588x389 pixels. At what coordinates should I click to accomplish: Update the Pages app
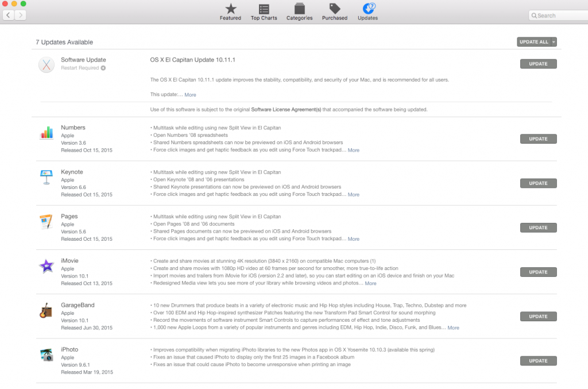coord(538,228)
